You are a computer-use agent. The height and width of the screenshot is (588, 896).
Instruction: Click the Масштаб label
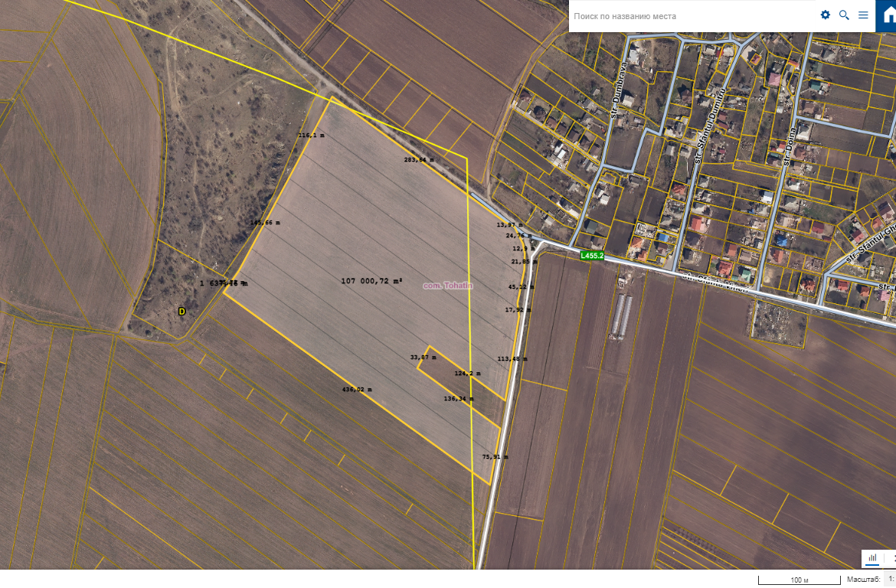click(x=863, y=579)
